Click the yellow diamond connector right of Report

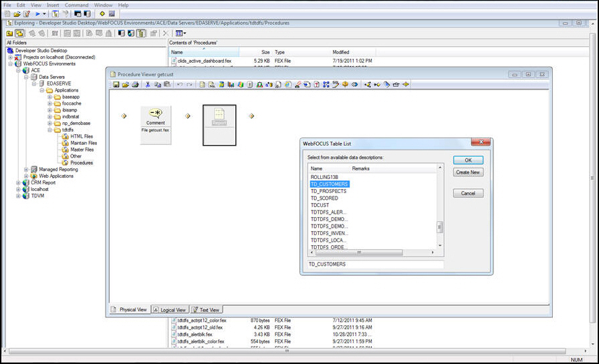coord(251,116)
